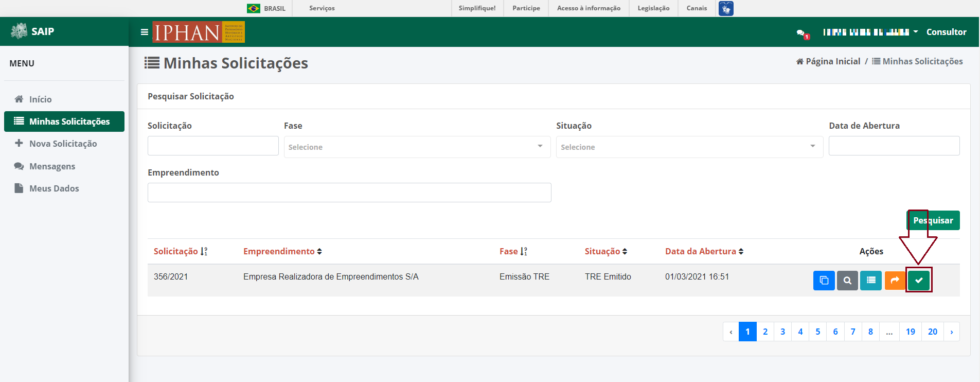Screen dimensions: 980x382
Task: Click the Pesquisar button
Action: coord(933,220)
